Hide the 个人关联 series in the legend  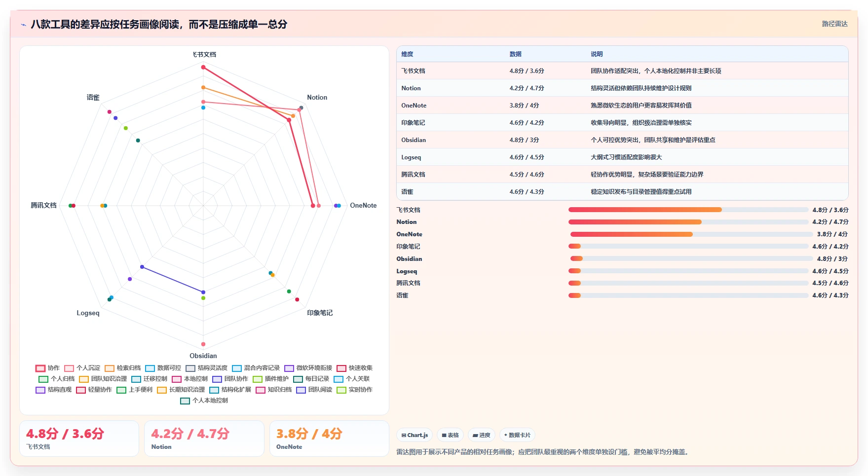(x=351, y=379)
